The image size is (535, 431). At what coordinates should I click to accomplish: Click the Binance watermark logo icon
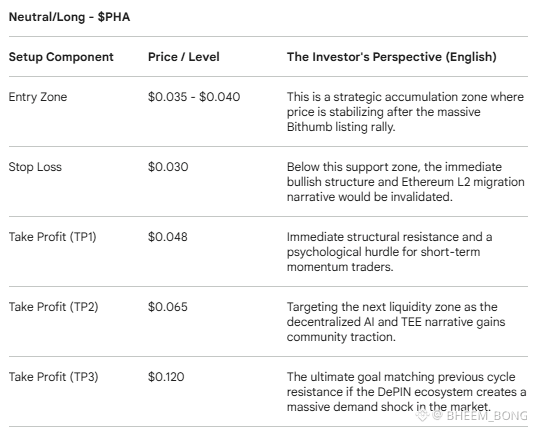pyautogui.click(x=422, y=416)
